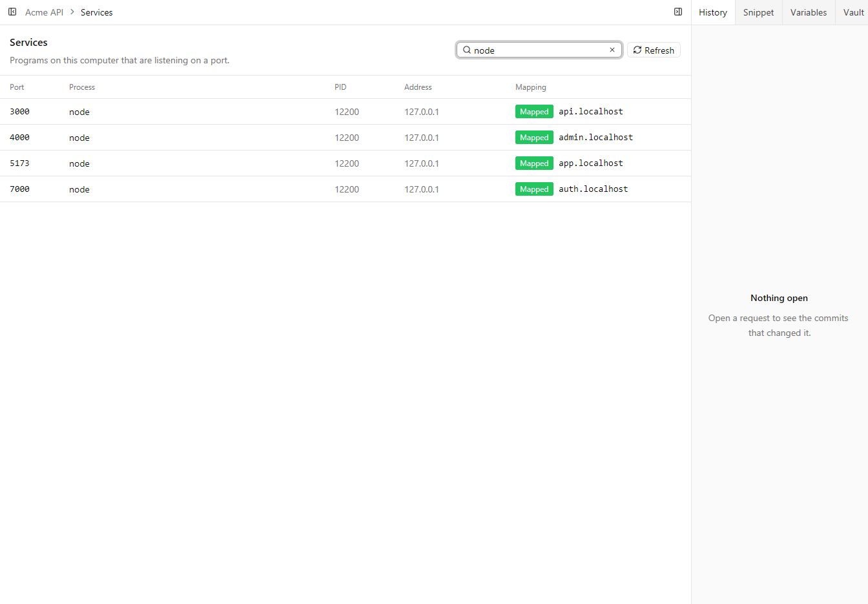Clear the search field with the X
868x604 pixels.
(612, 50)
